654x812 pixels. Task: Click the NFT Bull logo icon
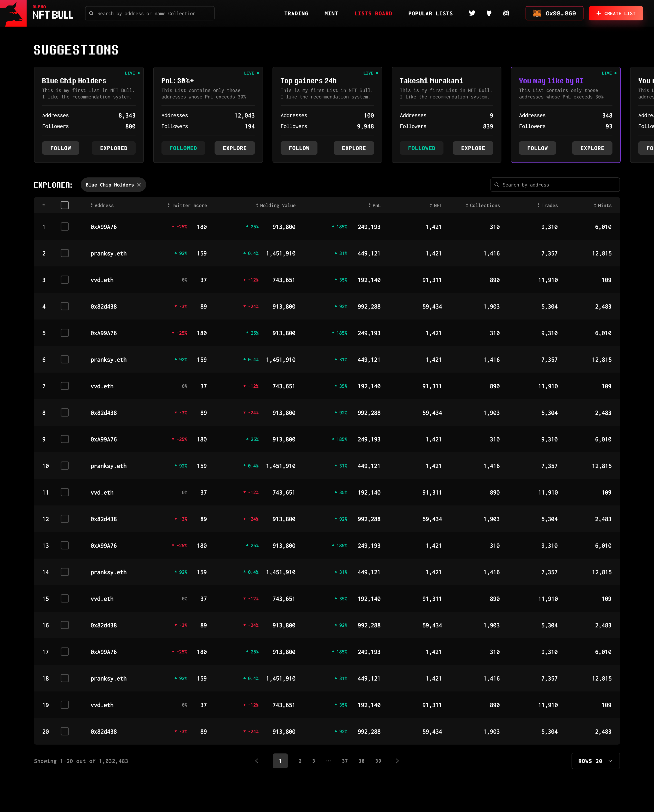[13, 13]
